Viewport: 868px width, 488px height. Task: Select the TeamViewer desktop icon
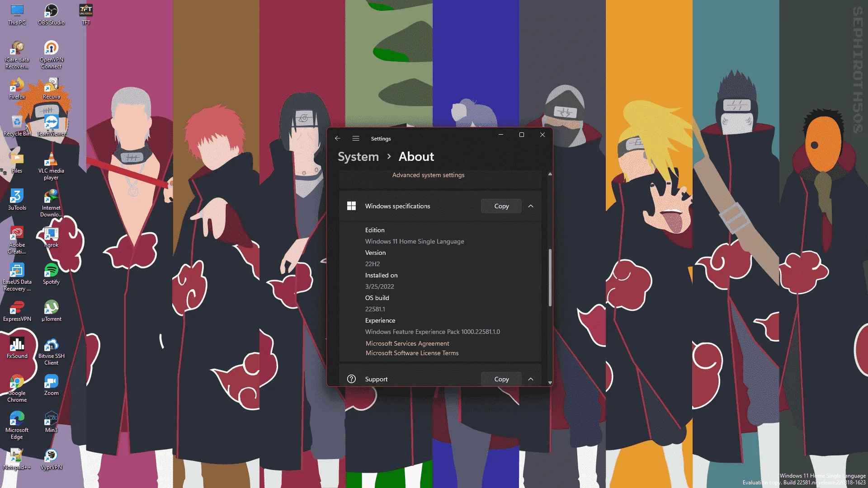pyautogui.click(x=51, y=126)
